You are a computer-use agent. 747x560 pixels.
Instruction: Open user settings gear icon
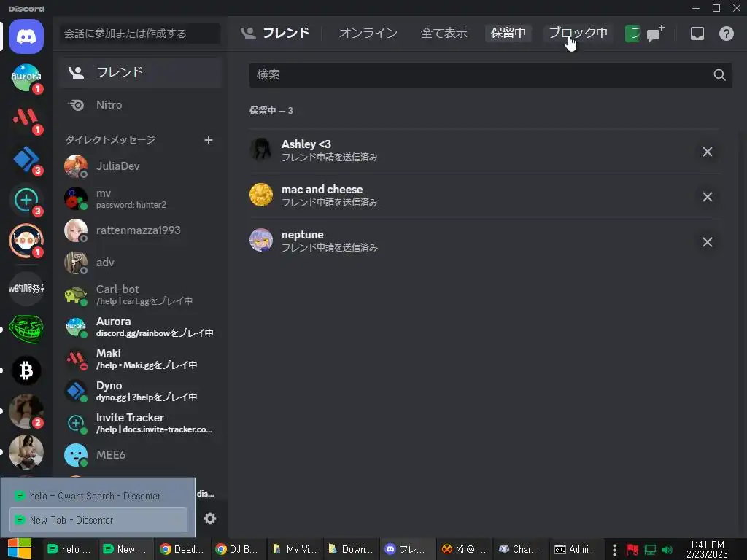pos(210,518)
